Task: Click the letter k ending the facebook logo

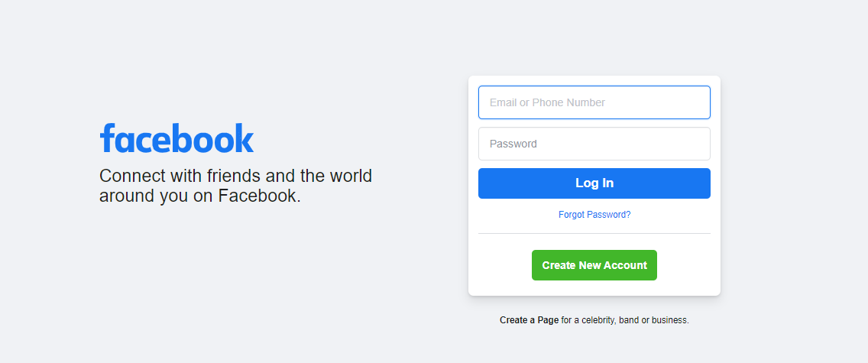Action: click(245, 138)
